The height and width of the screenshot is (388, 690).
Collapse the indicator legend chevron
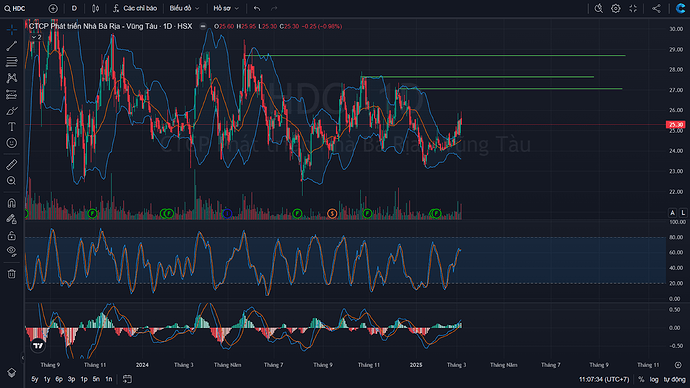click(37, 37)
